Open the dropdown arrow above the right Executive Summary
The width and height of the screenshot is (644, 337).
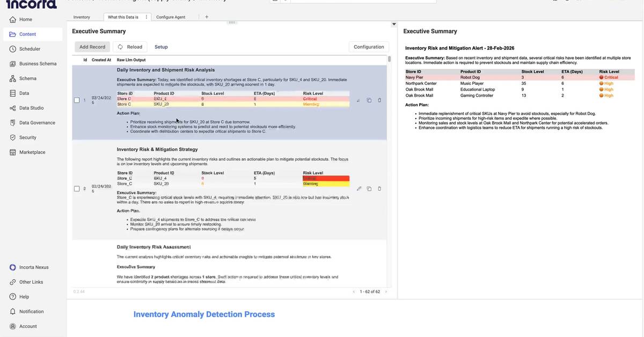coord(394,24)
